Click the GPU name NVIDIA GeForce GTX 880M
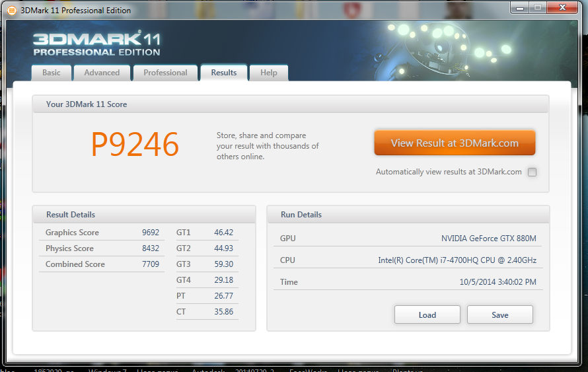 pos(489,239)
